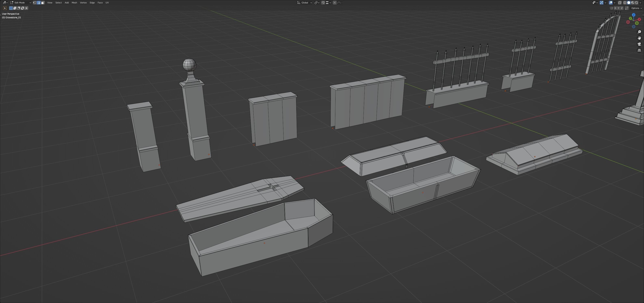Toggle viewport overlays
This screenshot has height=303, width=644.
[x=611, y=3]
